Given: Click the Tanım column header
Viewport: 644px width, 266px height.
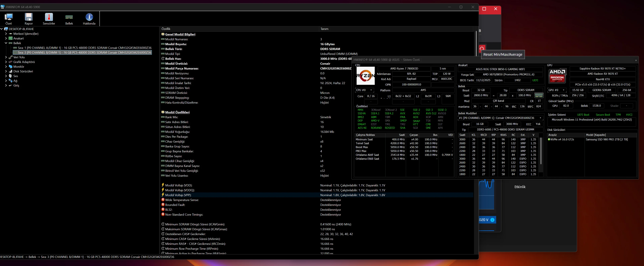Looking at the screenshot, I should point(324,29).
